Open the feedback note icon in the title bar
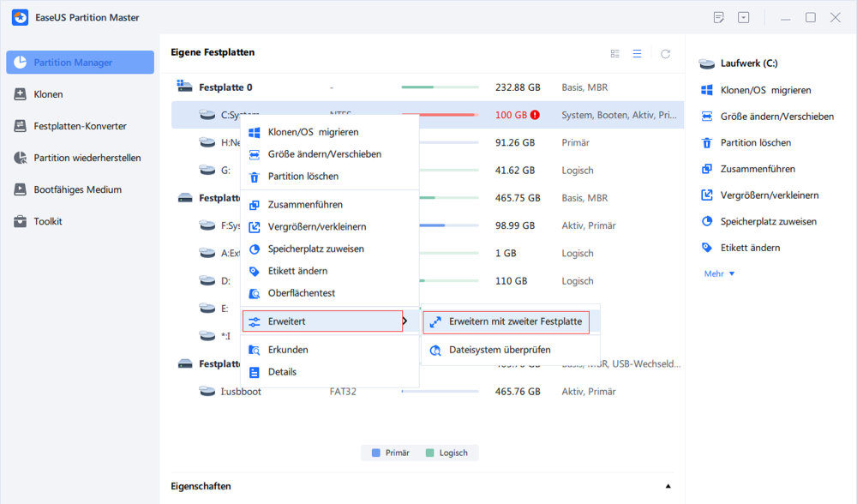This screenshot has width=857, height=504. pos(719,17)
